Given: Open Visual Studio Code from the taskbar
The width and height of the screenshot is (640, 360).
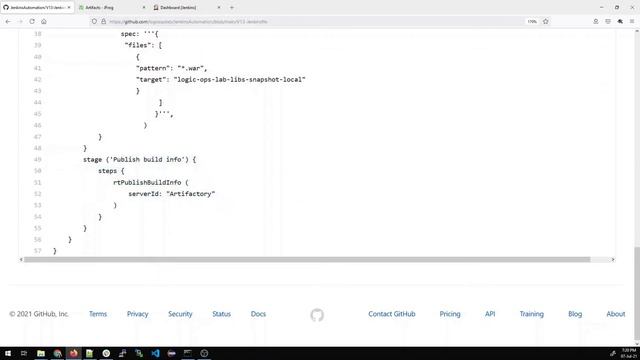Looking at the screenshot, I should click(x=155, y=353).
